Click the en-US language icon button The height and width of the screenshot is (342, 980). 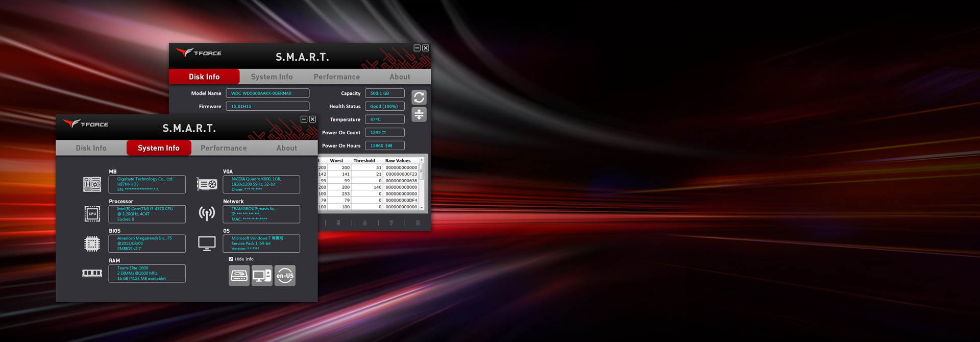(285, 276)
